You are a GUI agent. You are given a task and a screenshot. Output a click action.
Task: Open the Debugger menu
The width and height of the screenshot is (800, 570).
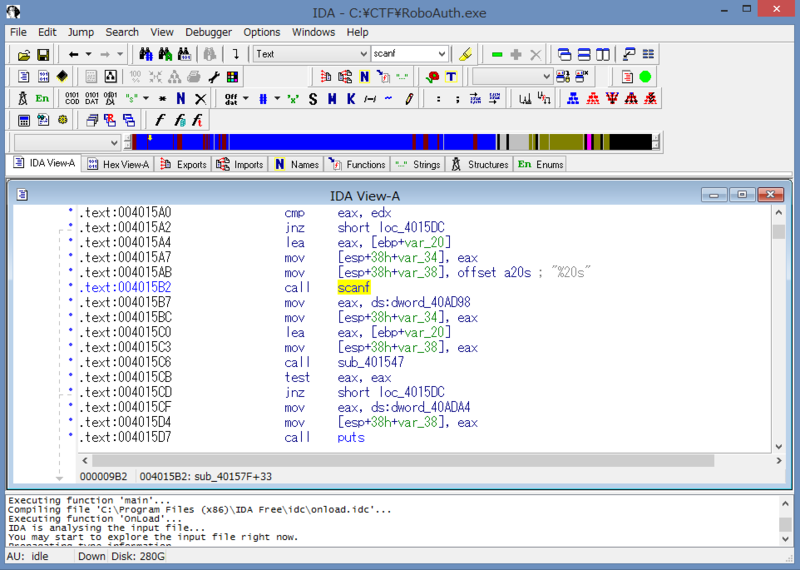[208, 32]
